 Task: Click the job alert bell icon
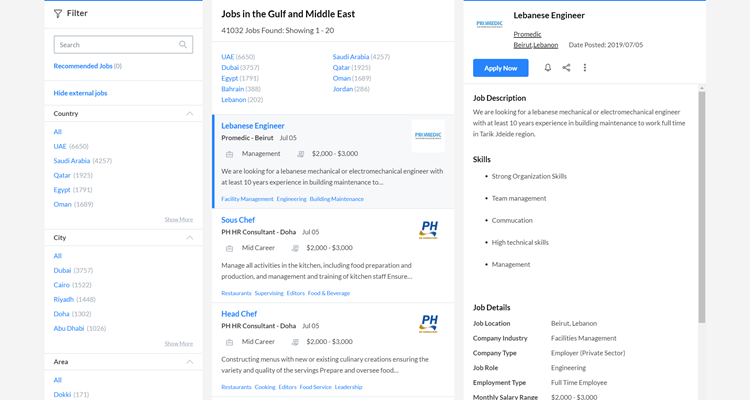(x=547, y=68)
